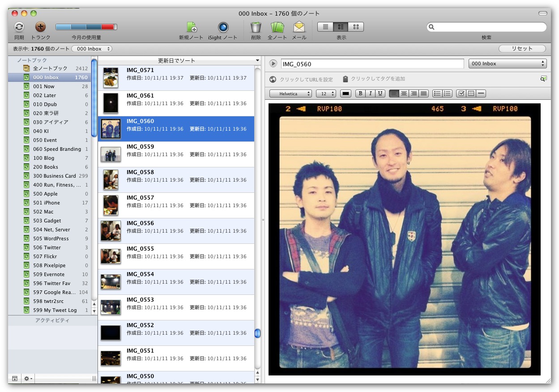
Task: Switch to thumbnail grid view
Action: click(x=356, y=27)
